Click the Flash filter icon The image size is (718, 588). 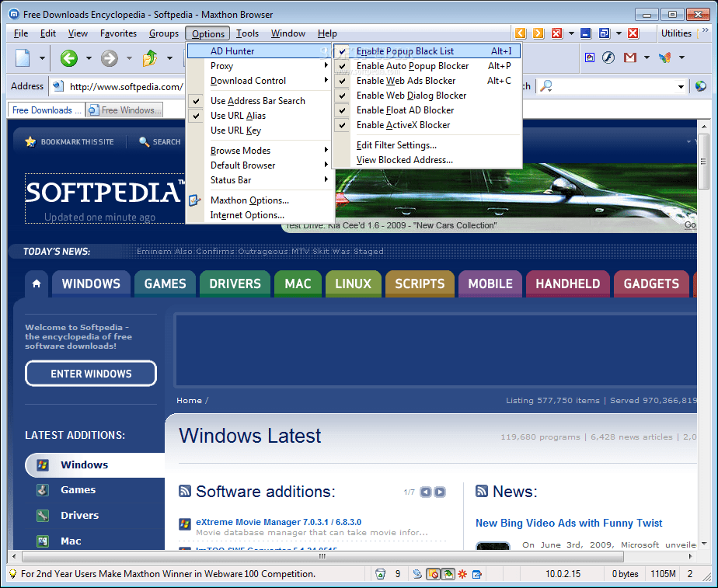(x=608, y=57)
